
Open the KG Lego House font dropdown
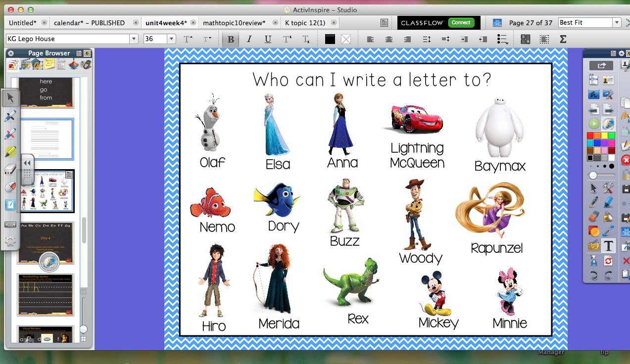[x=134, y=39]
